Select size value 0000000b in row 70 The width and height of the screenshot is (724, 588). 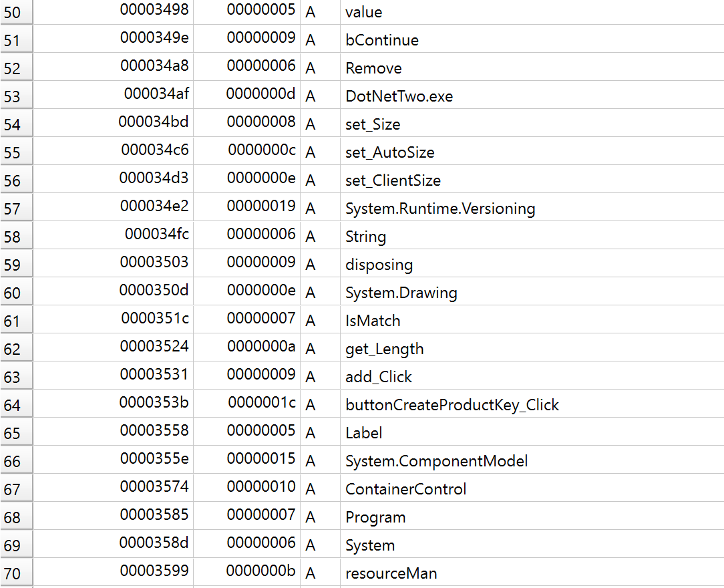(260, 571)
